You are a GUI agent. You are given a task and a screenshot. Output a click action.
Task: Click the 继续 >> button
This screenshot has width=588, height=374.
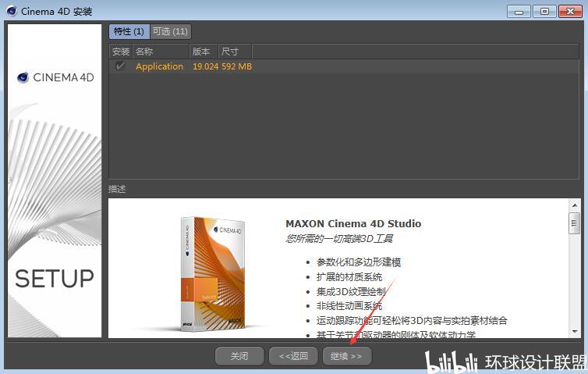pyautogui.click(x=347, y=356)
